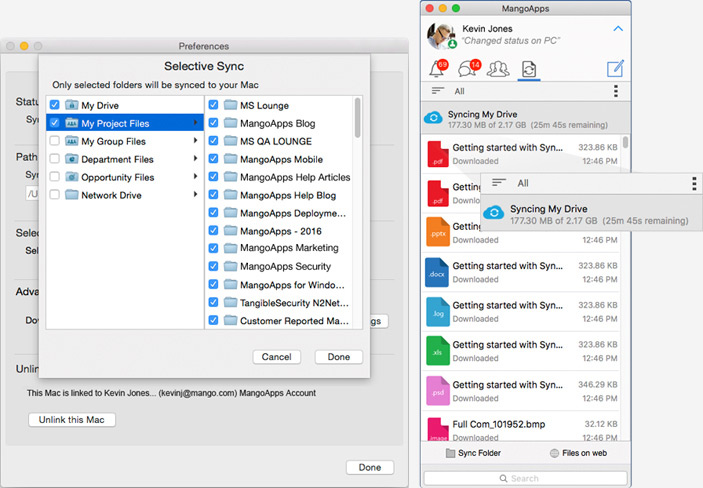Check the Opportunity Files checkbox
The height and width of the screenshot is (488, 703).
55,177
